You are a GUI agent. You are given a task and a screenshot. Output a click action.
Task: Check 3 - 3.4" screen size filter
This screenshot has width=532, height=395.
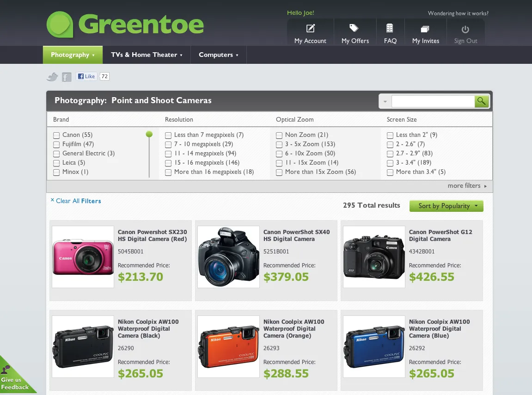(390, 163)
